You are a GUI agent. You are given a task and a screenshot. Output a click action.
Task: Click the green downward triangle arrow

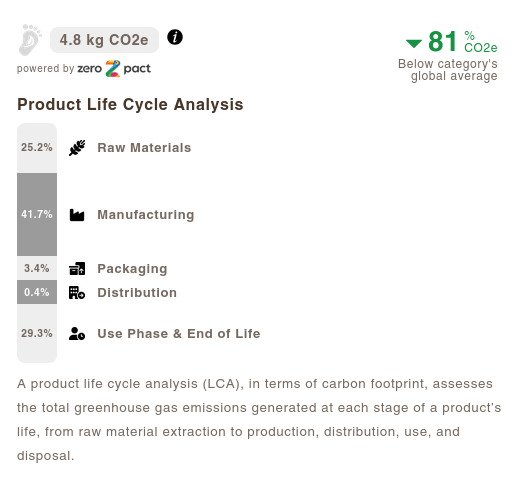(414, 43)
